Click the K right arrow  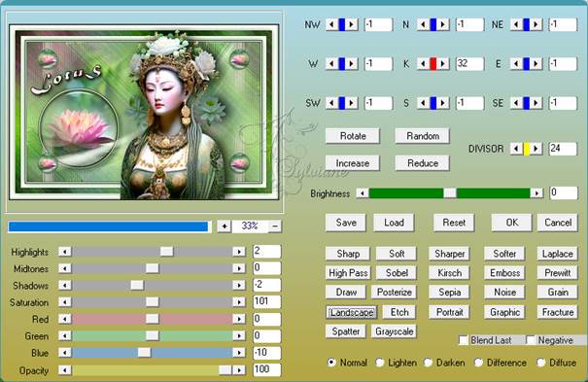443,64
